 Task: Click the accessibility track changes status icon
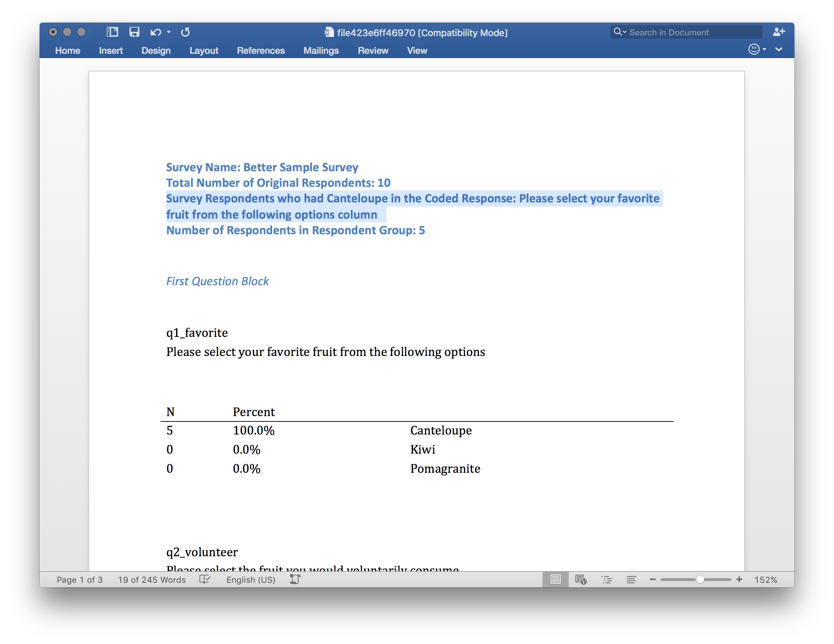(x=295, y=580)
